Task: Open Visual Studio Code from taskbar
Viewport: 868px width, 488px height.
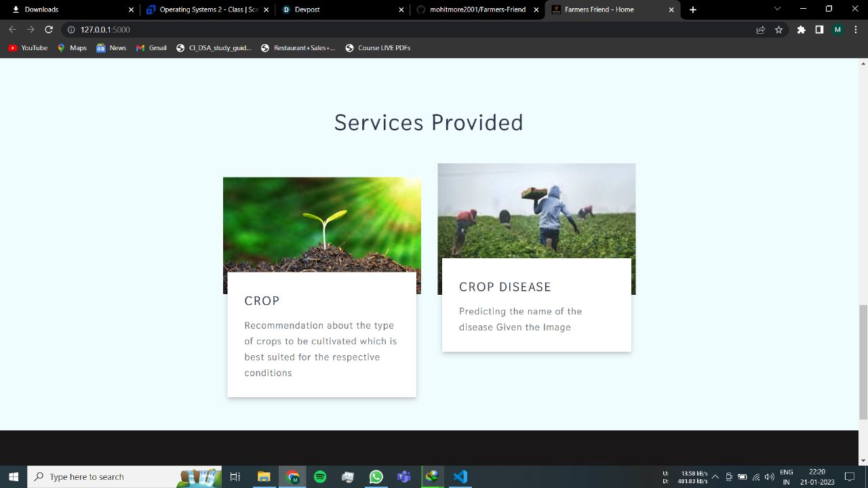Action: pos(460,476)
